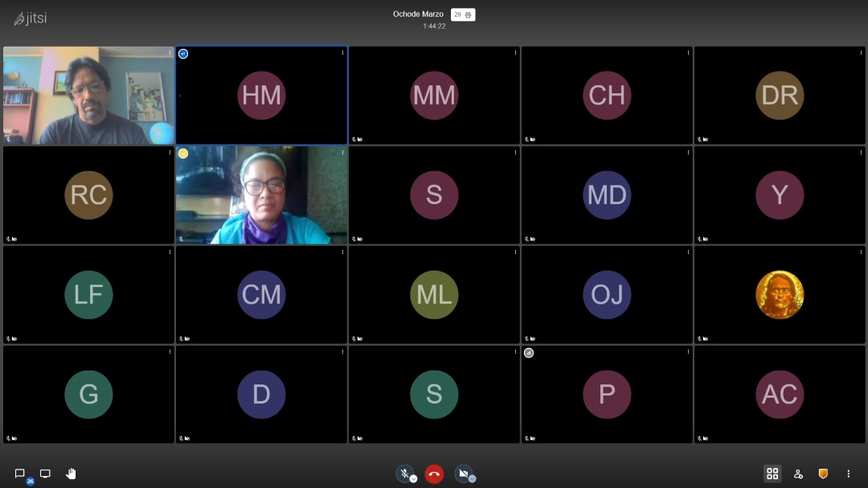The height and width of the screenshot is (488, 868).
Task: Click muted mic icon on AC tile
Action: click(x=699, y=439)
